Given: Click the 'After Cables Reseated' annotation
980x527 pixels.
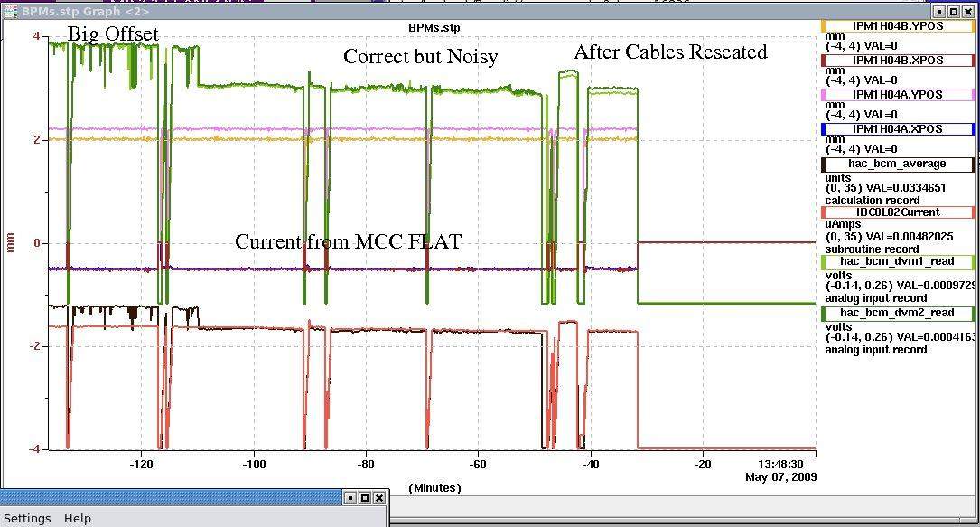Looking at the screenshot, I should [670, 52].
